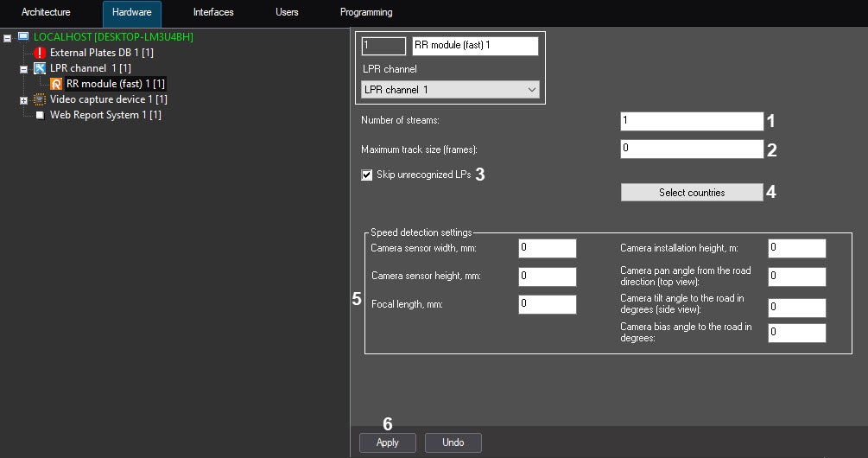
Task: Go to the Interfaces tab
Action: [213, 13]
